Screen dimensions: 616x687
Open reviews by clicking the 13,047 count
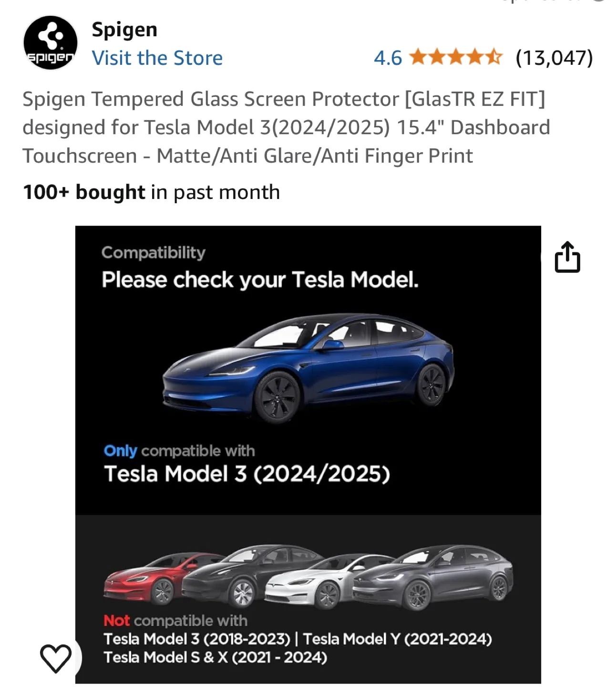tap(554, 58)
